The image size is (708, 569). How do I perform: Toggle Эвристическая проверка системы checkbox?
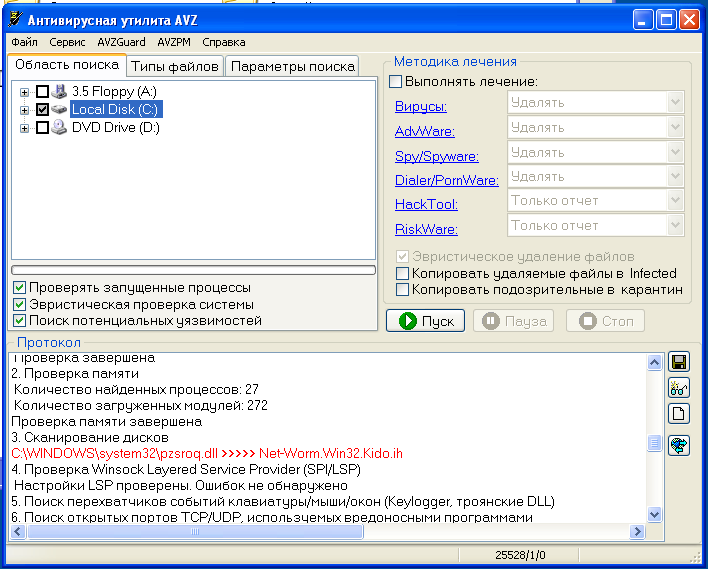coord(19,304)
